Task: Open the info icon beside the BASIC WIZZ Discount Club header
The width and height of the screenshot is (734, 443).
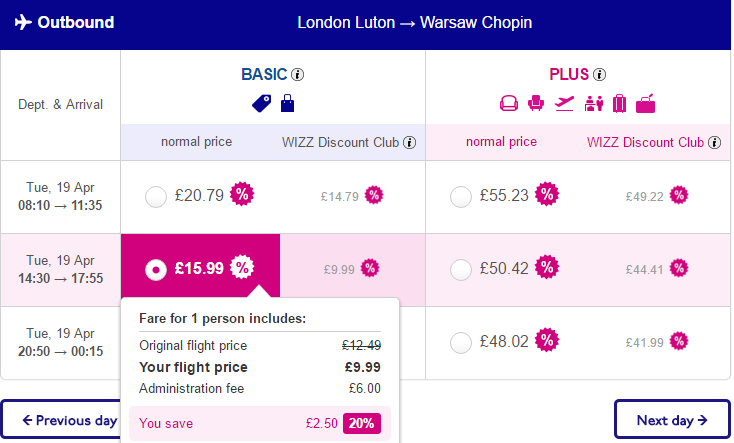Action: pyautogui.click(x=410, y=142)
